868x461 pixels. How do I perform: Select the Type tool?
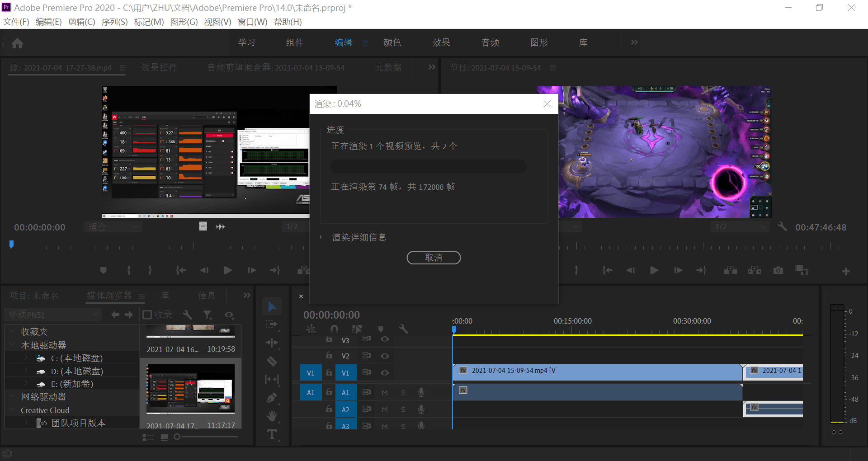pyautogui.click(x=272, y=434)
